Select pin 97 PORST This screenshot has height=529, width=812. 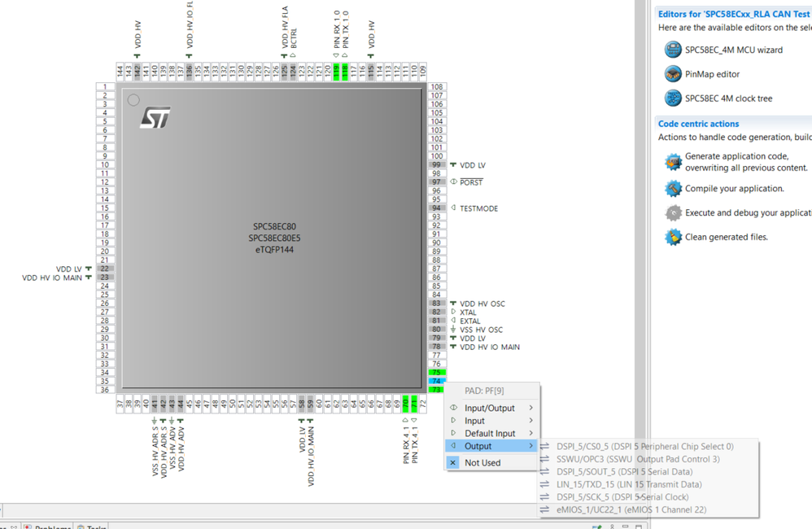(437, 181)
